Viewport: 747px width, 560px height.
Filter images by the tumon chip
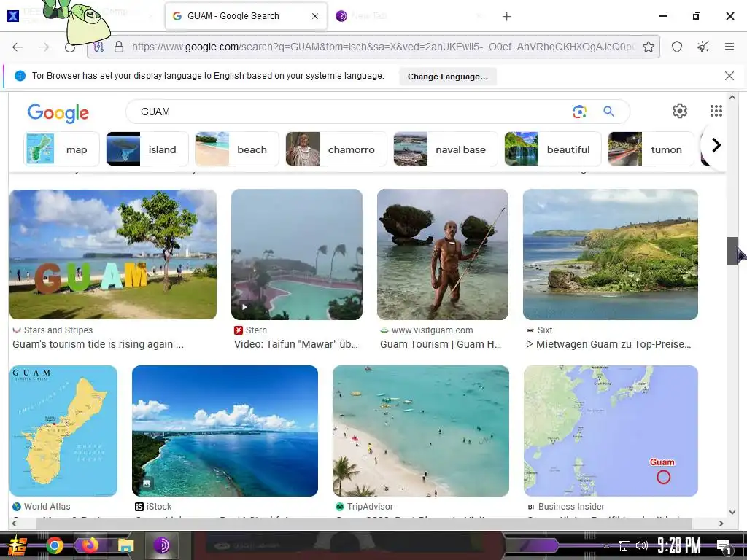pyautogui.click(x=651, y=149)
